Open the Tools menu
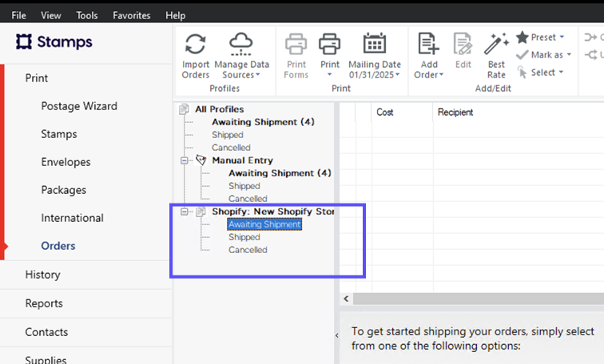604x364 pixels. 86,15
